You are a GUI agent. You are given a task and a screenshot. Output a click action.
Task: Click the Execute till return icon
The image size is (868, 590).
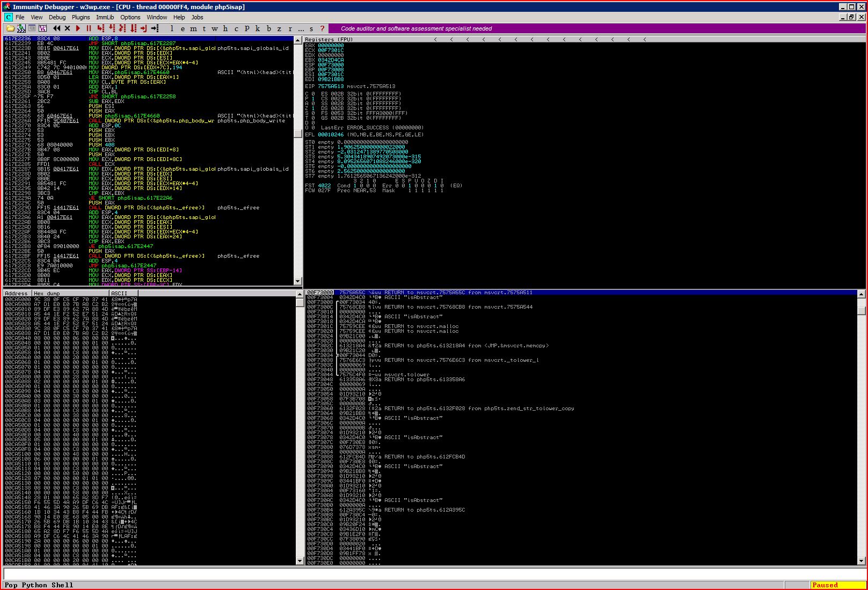pyautogui.click(x=144, y=28)
